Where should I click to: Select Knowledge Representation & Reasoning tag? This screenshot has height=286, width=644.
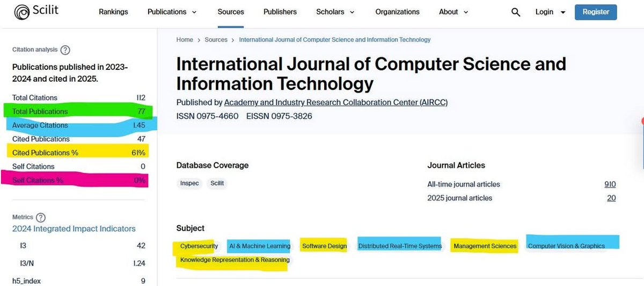coord(235,260)
